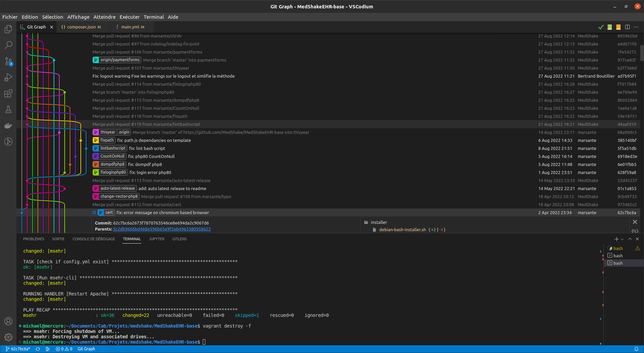Viewport: 644px width, 353px height.
Task: Open Source Control view with badge
Action: pos(8,61)
